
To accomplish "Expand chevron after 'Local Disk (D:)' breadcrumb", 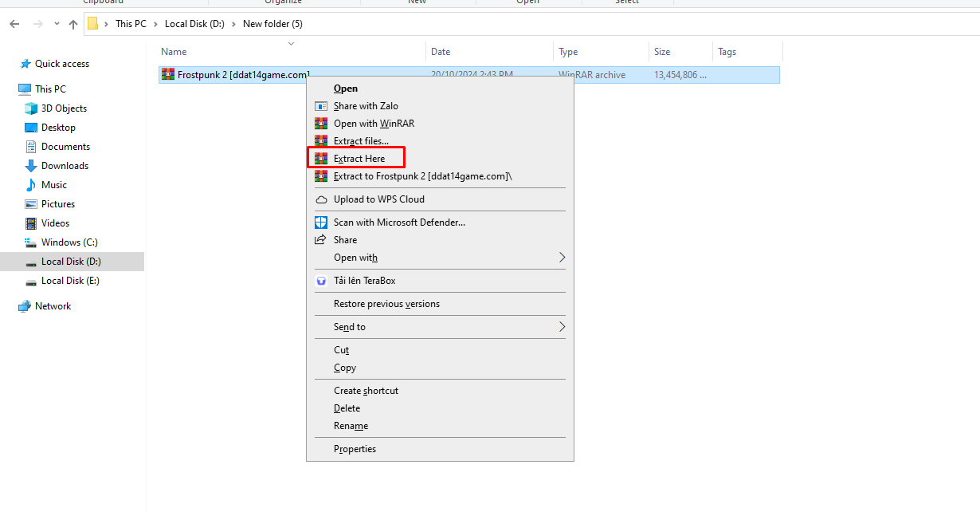I will tap(233, 24).
